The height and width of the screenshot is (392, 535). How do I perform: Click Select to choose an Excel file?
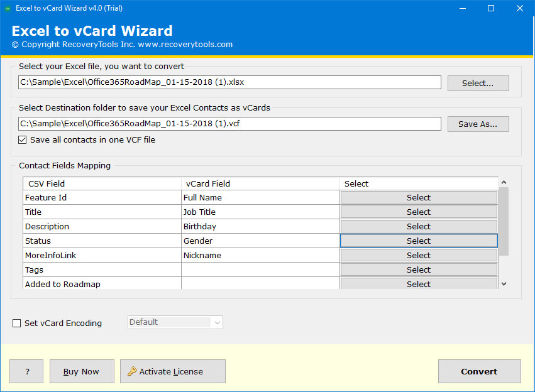point(478,82)
